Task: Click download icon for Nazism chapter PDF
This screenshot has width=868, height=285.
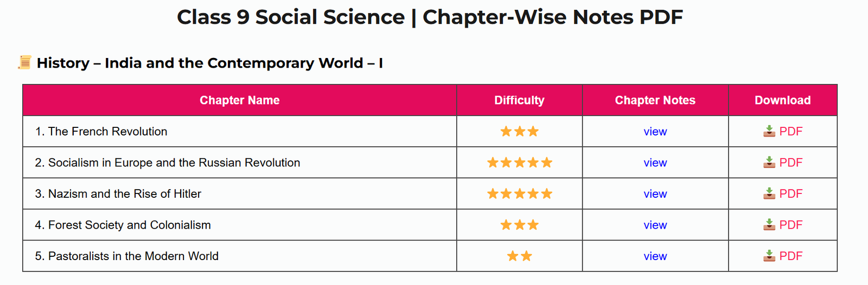Action: tap(769, 193)
